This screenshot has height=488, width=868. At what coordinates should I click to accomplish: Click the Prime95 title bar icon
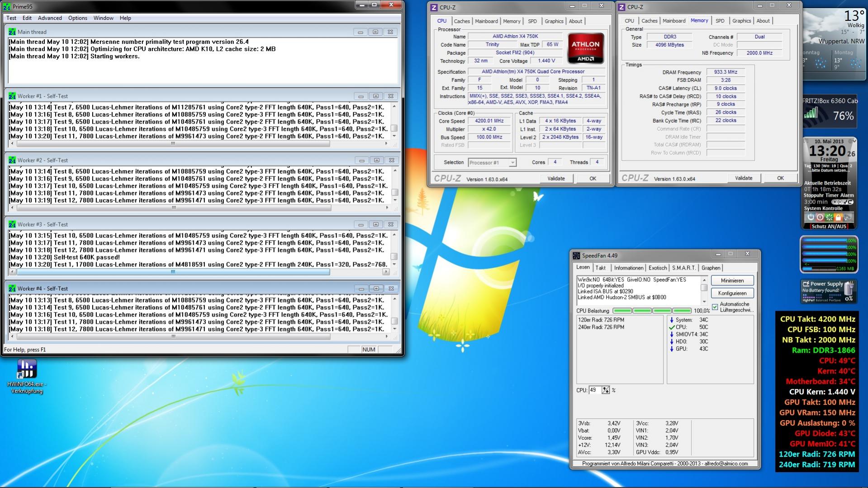(x=7, y=7)
